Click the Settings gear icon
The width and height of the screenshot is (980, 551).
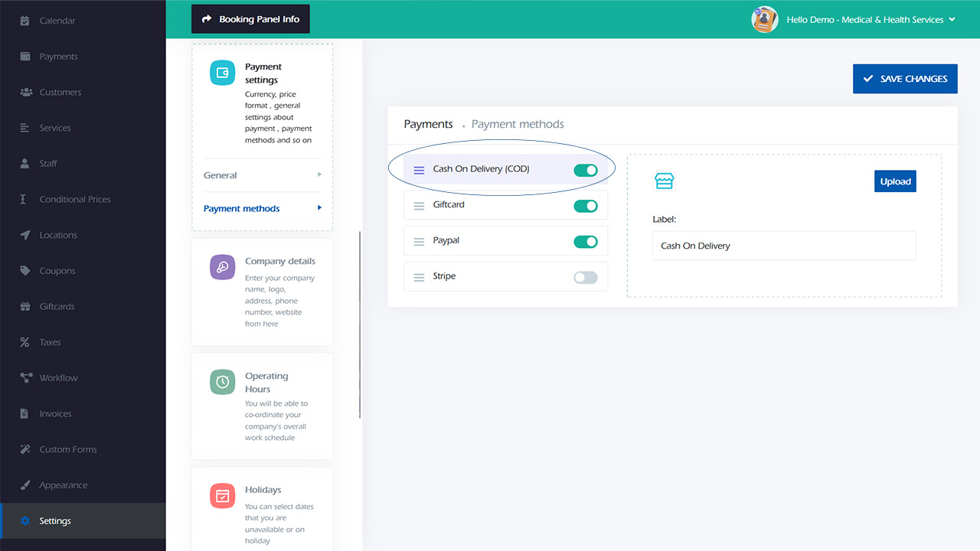click(24, 521)
